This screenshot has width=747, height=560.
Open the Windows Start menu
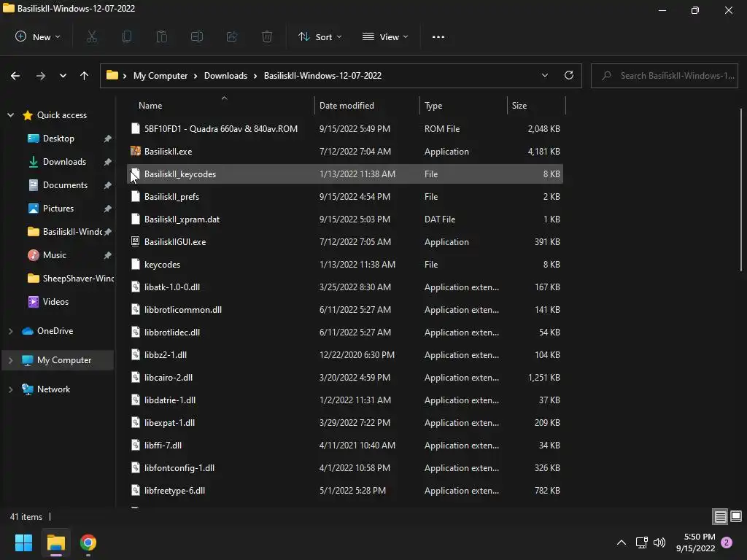click(x=24, y=542)
